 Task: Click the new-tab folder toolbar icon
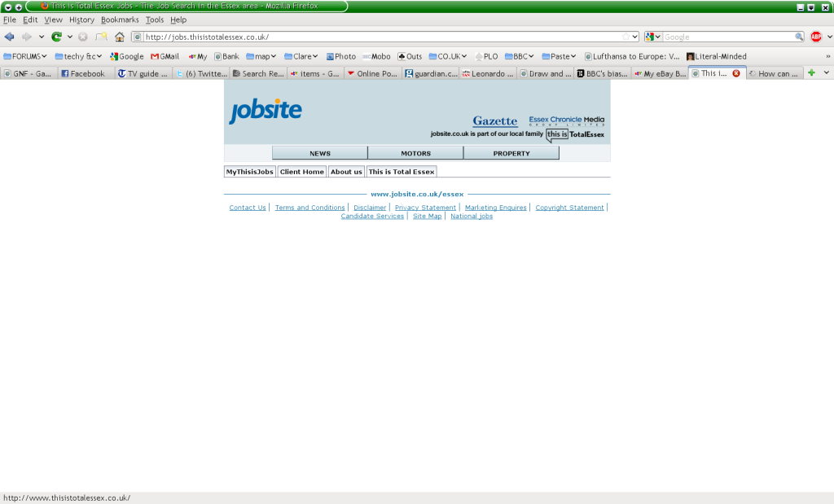point(101,37)
